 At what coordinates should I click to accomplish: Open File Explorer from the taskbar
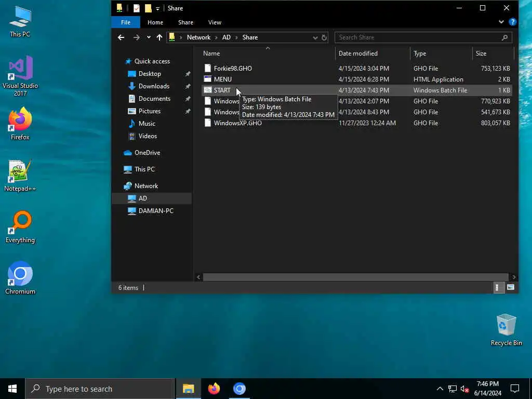click(x=188, y=389)
